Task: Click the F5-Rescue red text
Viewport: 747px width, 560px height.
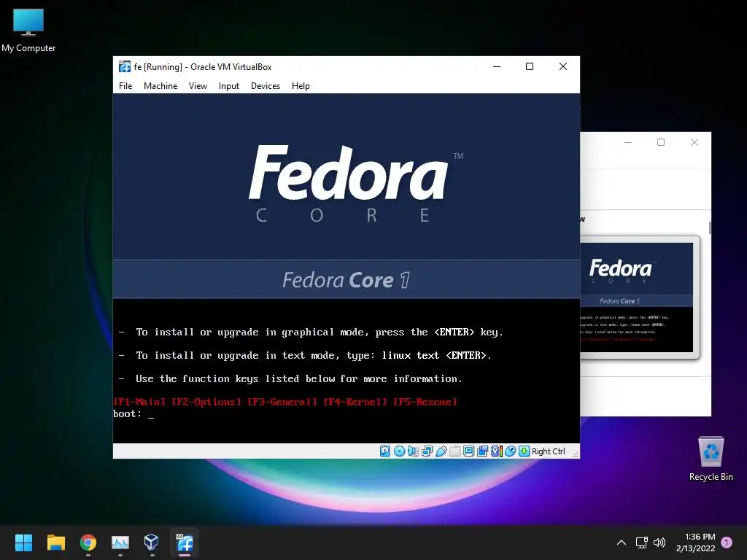Action: click(x=425, y=402)
